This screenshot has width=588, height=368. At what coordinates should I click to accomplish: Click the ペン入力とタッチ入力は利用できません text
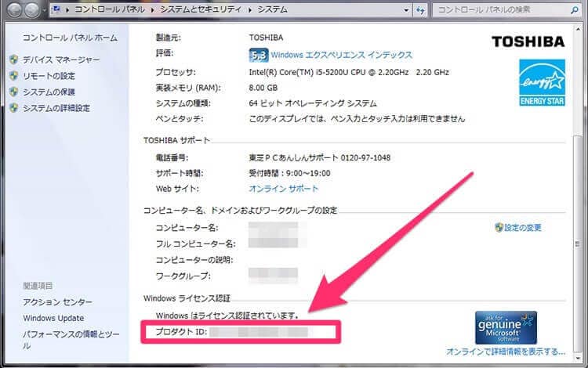(357, 119)
